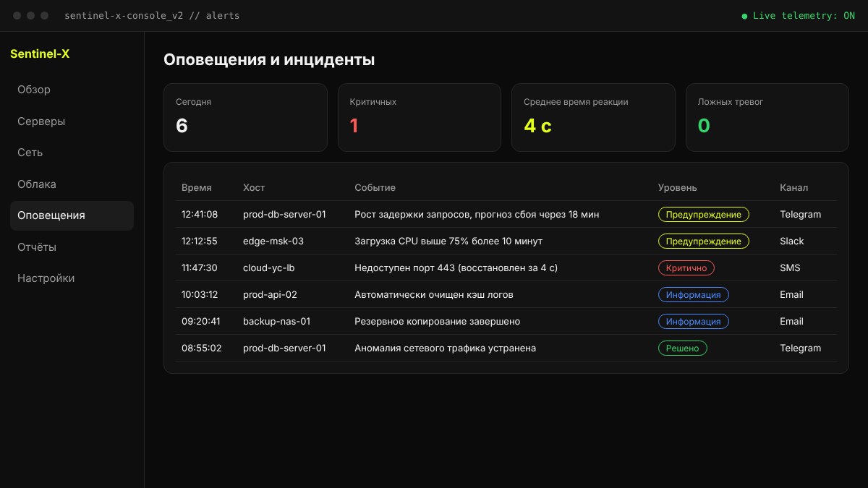Open event 'Аномалия сетевого трафика устранена'
868x488 pixels.
[446, 348]
